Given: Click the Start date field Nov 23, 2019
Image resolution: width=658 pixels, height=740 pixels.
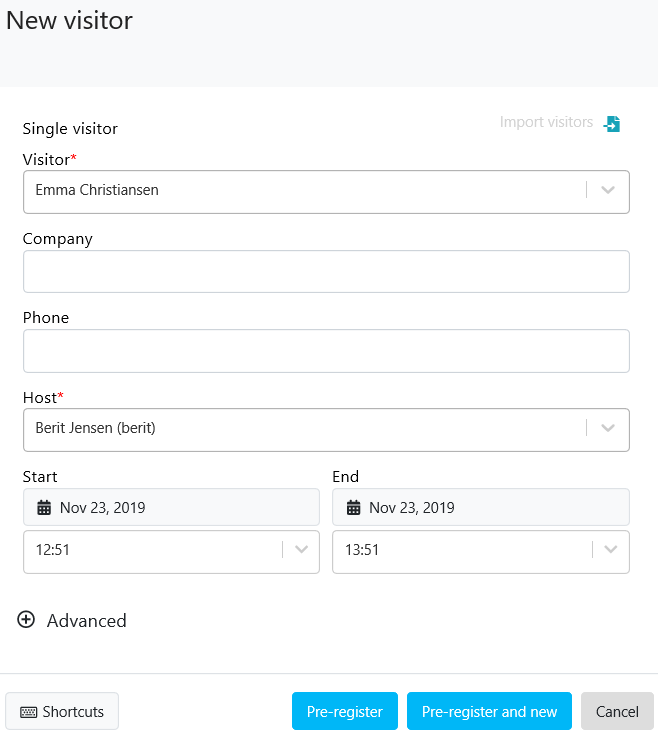Looking at the screenshot, I should click(171, 508).
